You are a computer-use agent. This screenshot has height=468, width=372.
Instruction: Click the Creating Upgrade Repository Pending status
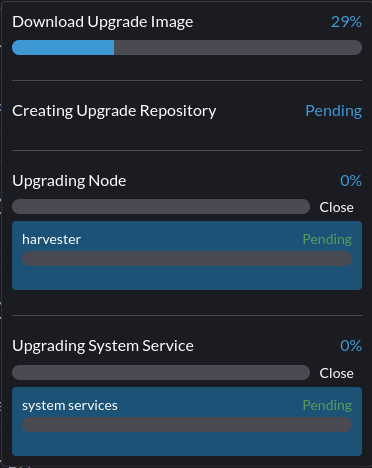334,111
